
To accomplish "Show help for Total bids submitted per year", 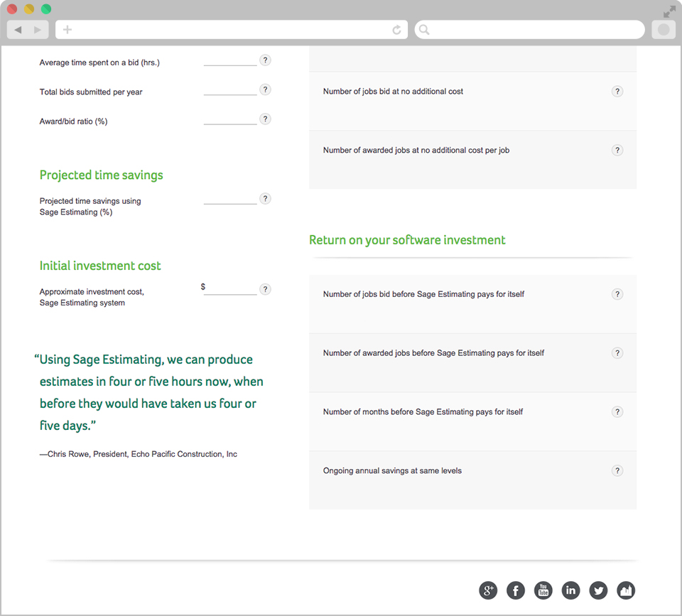I will click(265, 90).
